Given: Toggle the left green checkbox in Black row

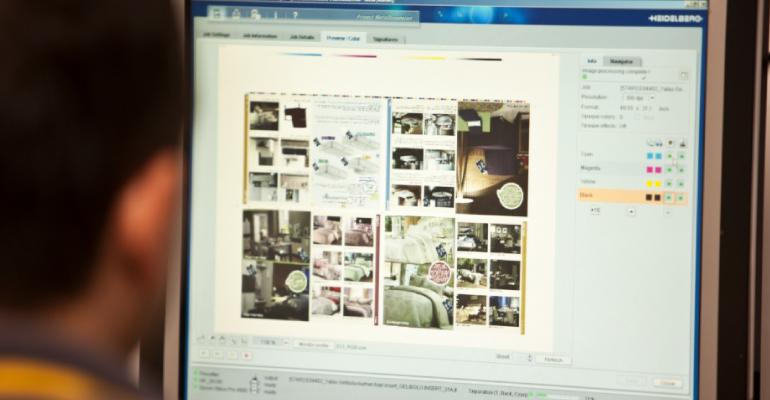Looking at the screenshot, I should pos(669,198).
